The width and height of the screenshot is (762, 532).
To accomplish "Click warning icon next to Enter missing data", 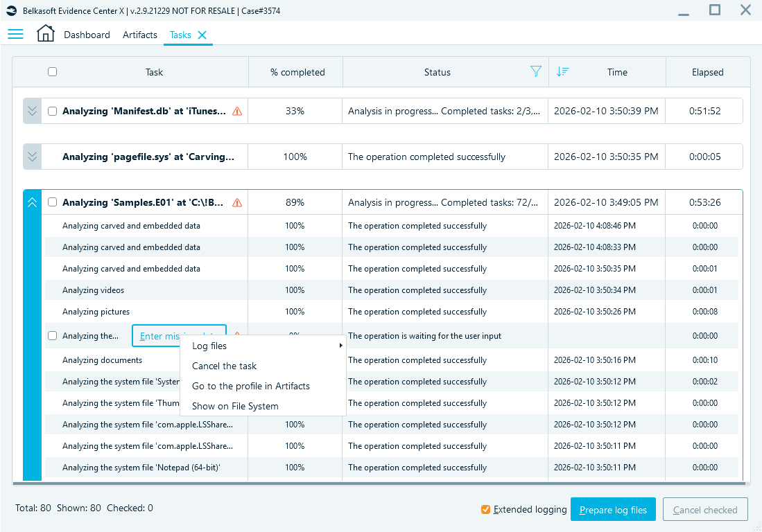I will click(236, 335).
